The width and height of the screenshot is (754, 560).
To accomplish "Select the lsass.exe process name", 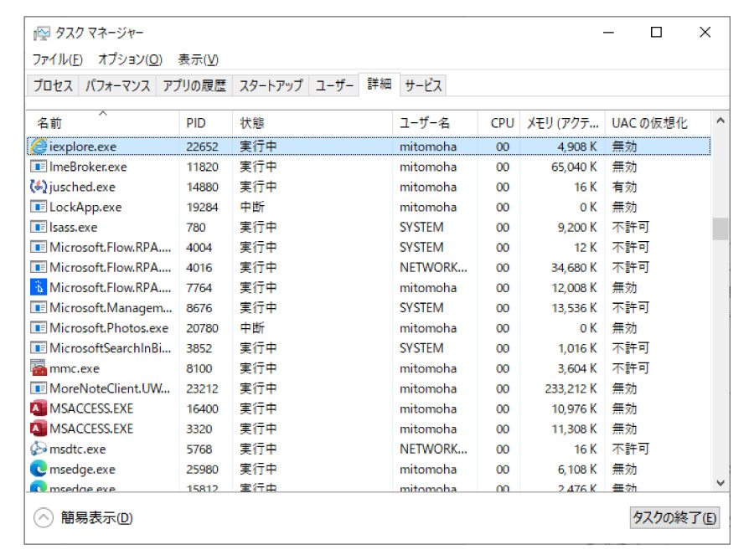I will 74,227.
